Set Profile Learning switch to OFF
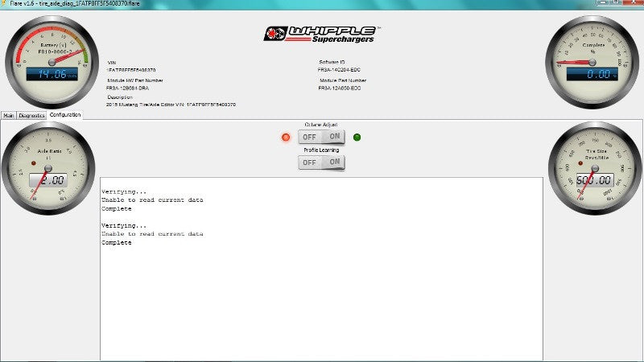Image resolution: width=644 pixels, height=362 pixels. (309, 162)
